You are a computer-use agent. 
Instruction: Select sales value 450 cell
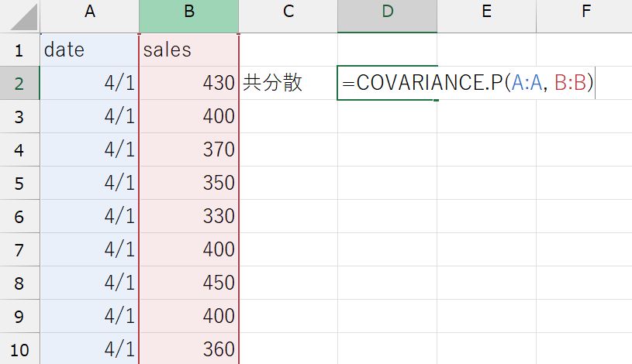point(188,283)
